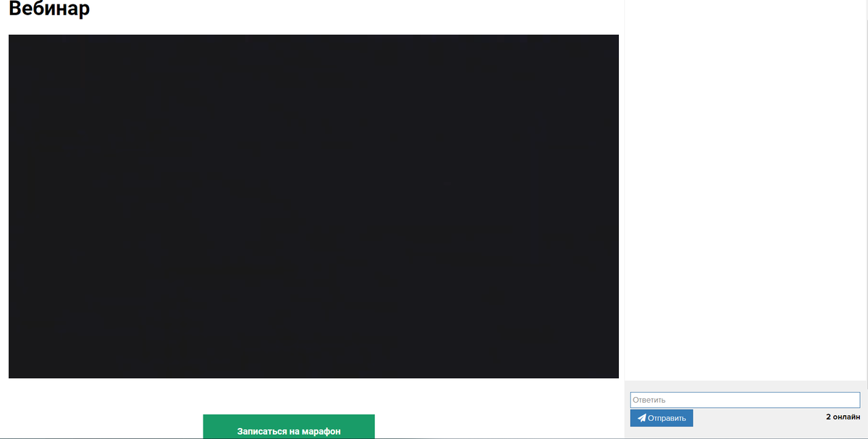This screenshot has height=439, width=868.
Task: Focus the Ответить chat input field
Action: [x=744, y=400]
